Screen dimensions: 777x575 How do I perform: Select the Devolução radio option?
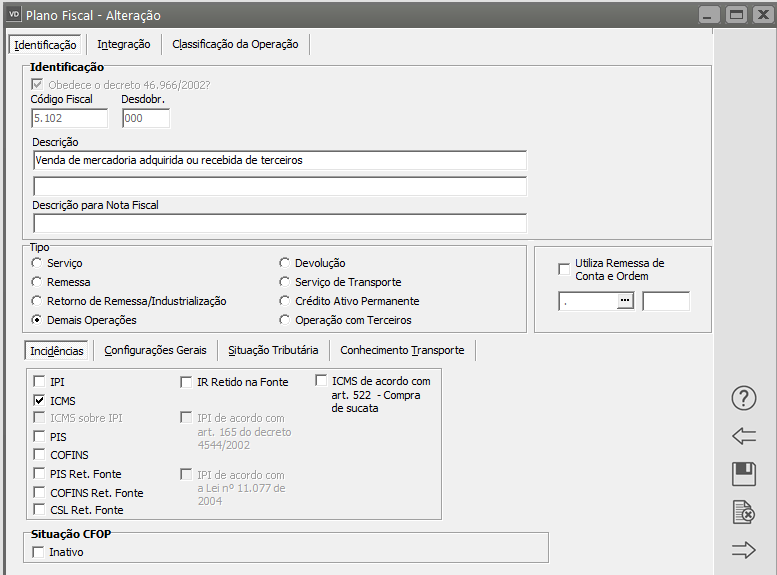[284, 263]
